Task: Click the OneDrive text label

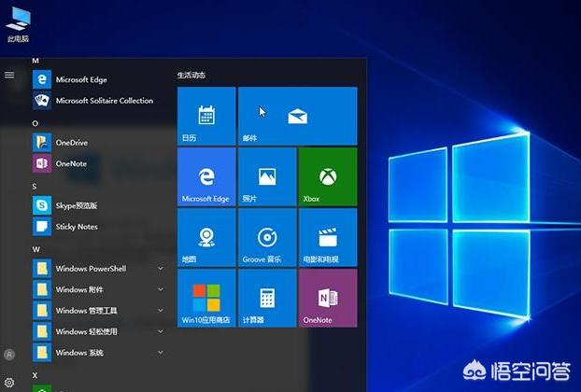Action: click(x=72, y=143)
